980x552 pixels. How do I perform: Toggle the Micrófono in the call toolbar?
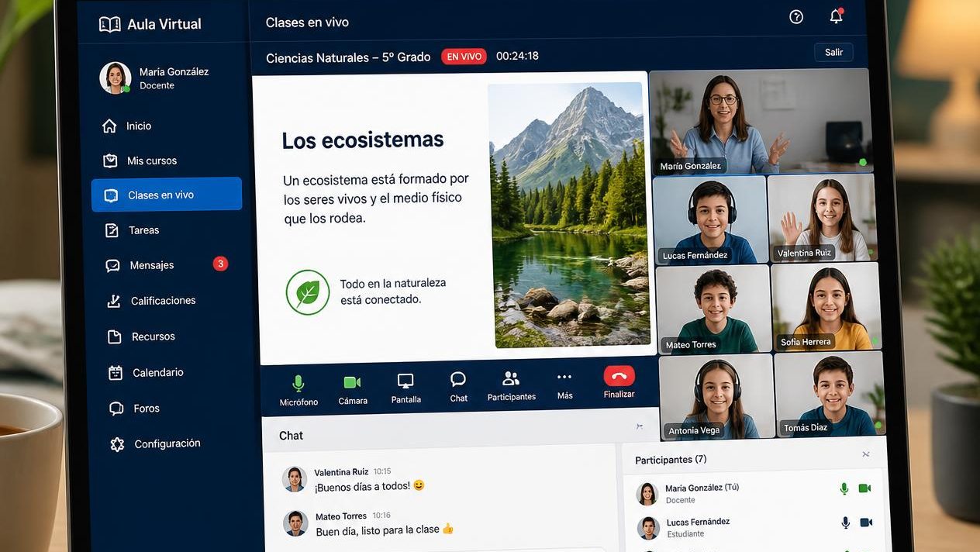(x=298, y=391)
